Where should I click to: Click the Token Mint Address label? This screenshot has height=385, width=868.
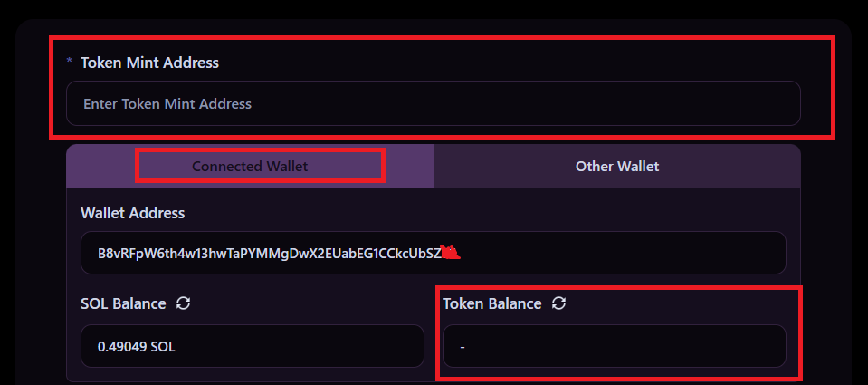[x=149, y=63]
